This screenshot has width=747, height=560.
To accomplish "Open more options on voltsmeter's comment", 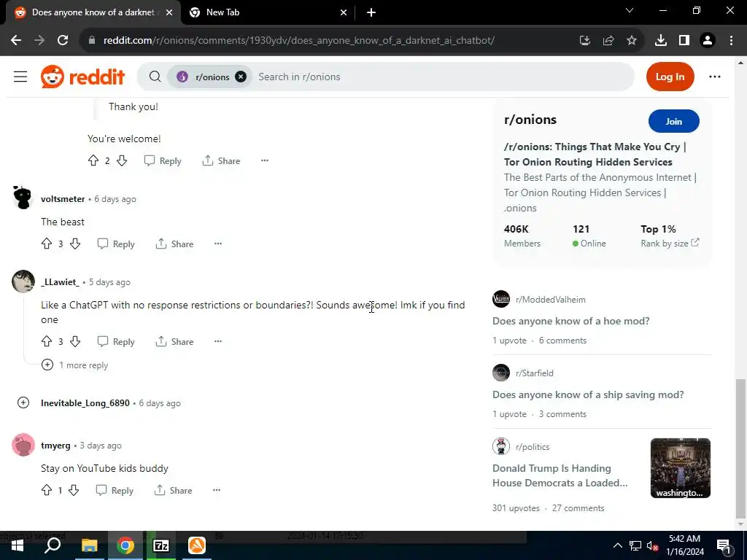I will tap(218, 244).
